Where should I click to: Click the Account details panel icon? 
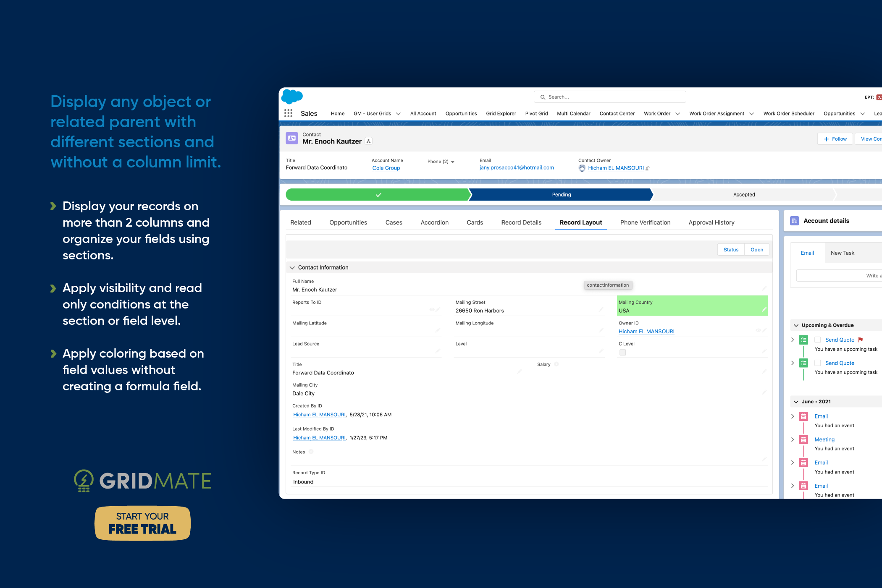tap(794, 221)
